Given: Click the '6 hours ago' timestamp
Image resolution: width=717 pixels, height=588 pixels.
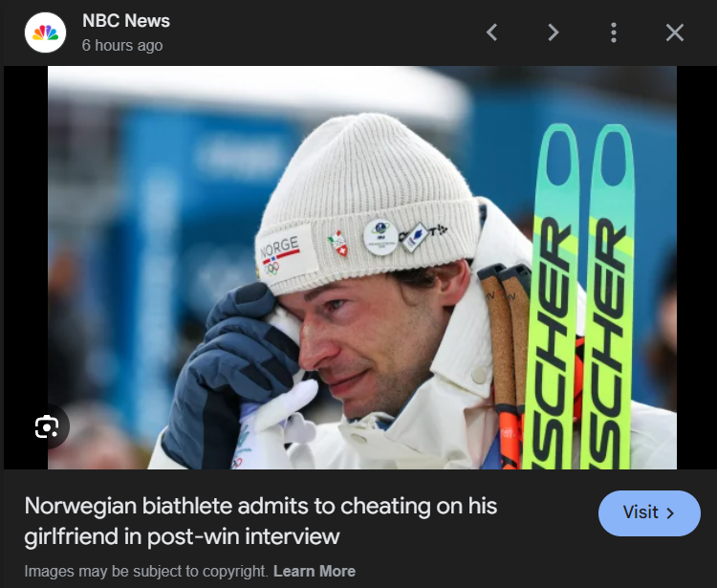Looking at the screenshot, I should click(122, 45).
